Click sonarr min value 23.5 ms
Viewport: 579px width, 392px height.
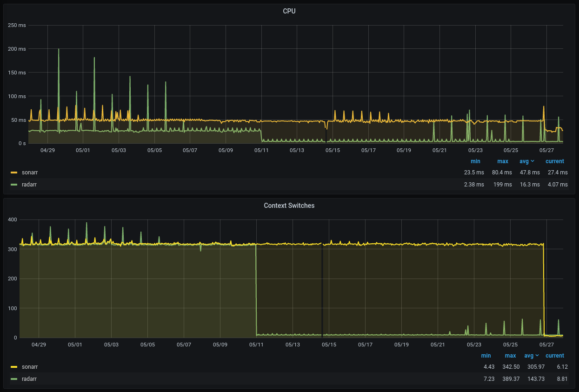(x=474, y=173)
